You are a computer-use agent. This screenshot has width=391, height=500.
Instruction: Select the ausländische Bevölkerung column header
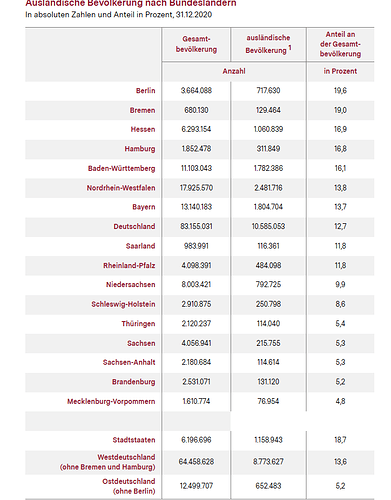(268, 44)
